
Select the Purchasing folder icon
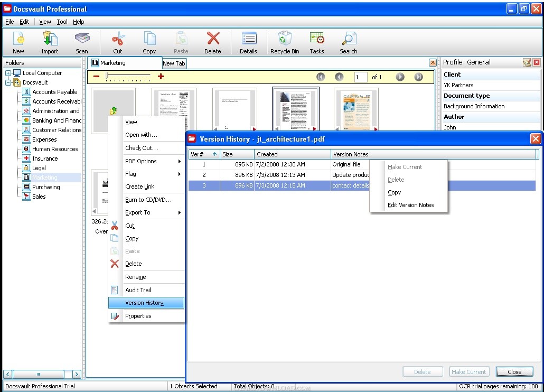pos(26,187)
